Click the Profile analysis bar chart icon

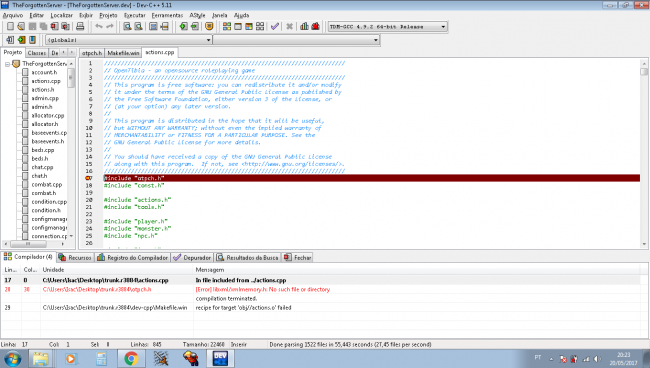pos(304,26)
